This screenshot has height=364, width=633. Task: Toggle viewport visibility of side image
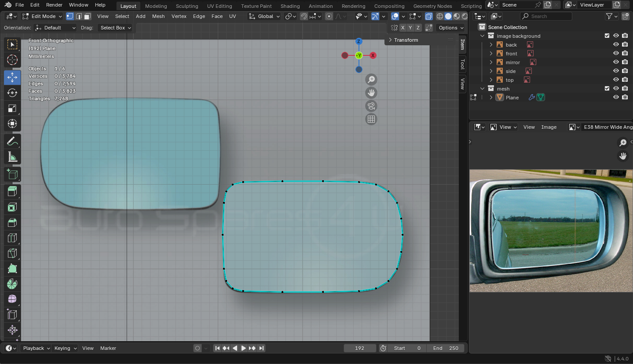616,71
